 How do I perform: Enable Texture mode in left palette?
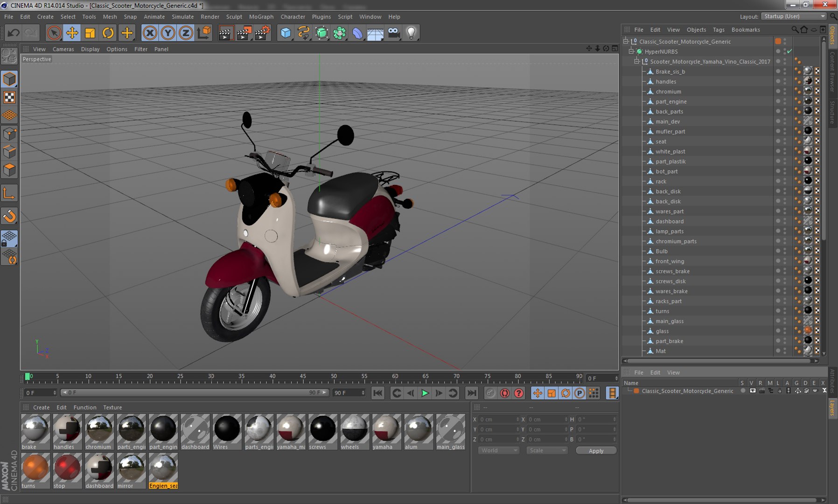point(9,97)
